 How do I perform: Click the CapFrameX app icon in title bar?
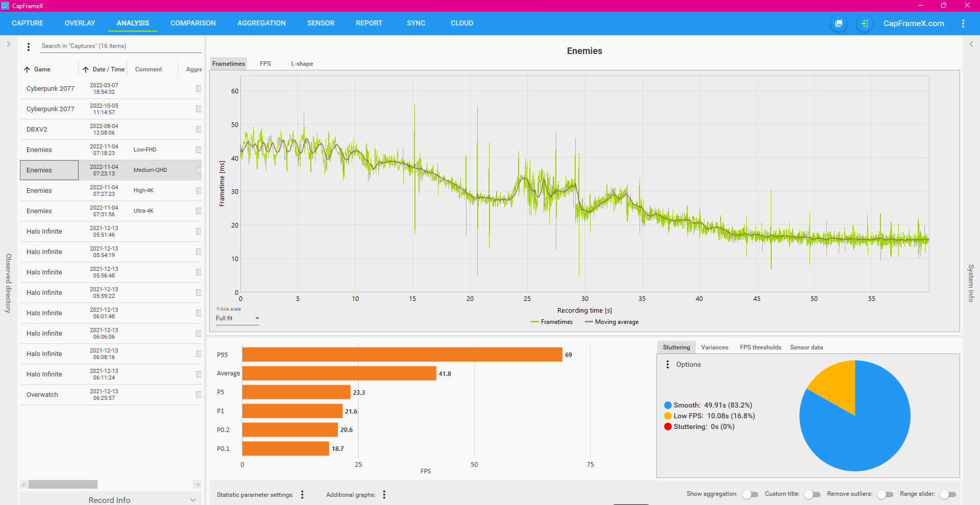point(5,6)
